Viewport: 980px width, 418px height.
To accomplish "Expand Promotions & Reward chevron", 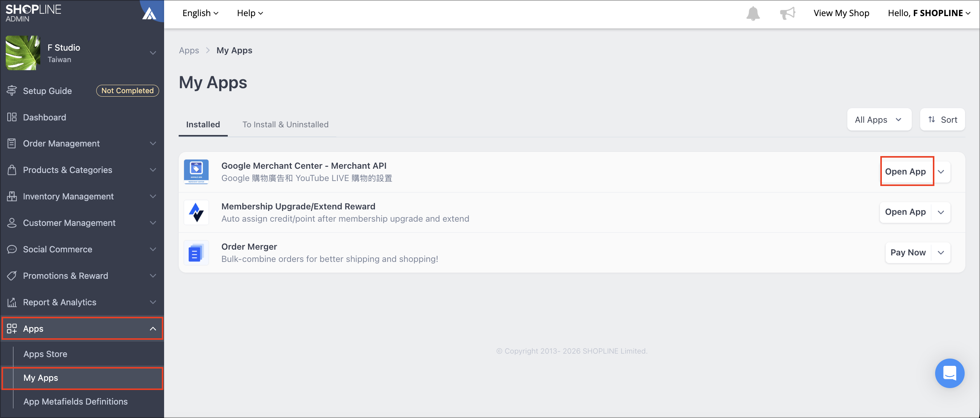I will [153, 276].
